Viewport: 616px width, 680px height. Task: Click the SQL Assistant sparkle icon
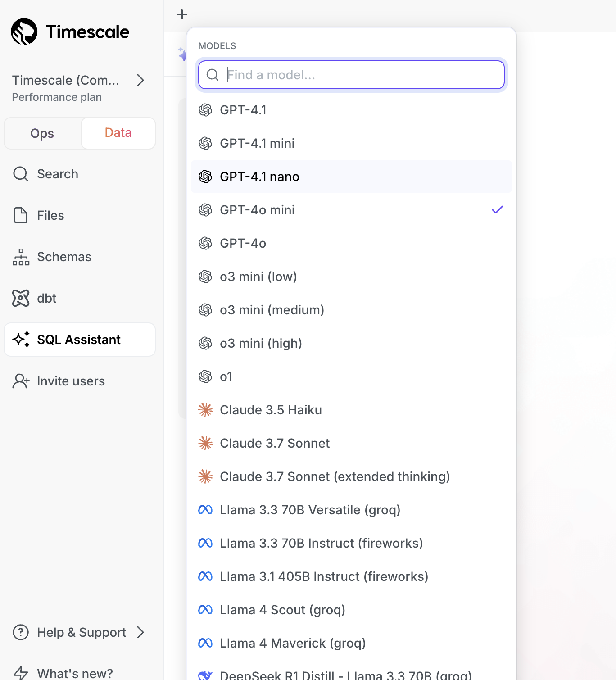[x=21, y=340]
